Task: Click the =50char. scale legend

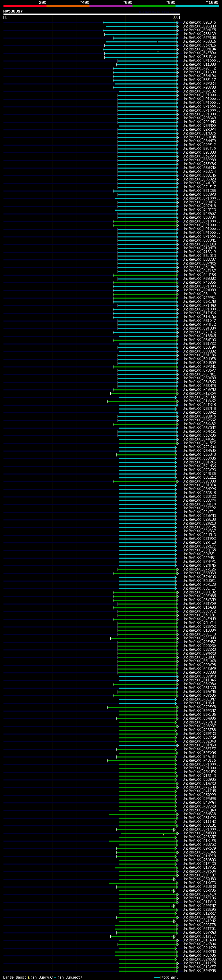Action: click(x=166, y=977)
